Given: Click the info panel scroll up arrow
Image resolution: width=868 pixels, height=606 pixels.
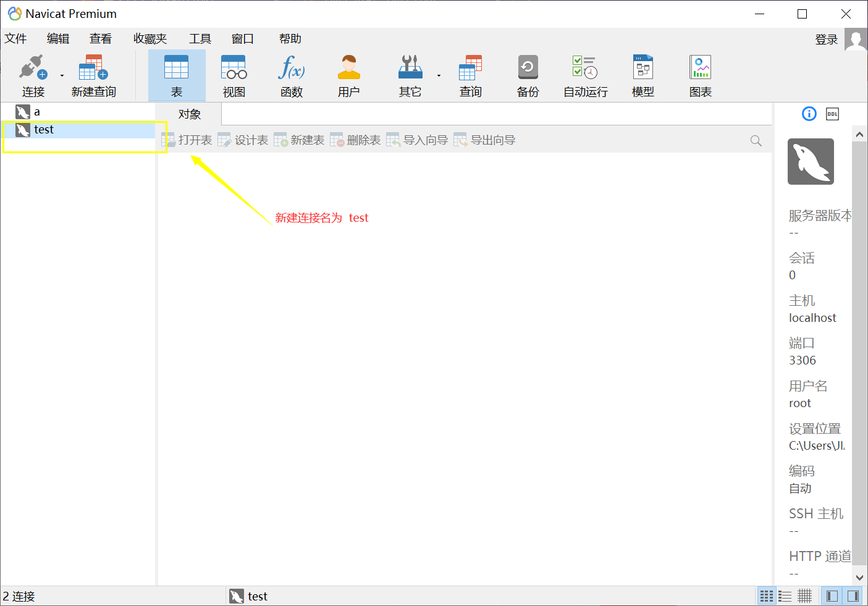Looking at the screenshot, I should point(859,134).
